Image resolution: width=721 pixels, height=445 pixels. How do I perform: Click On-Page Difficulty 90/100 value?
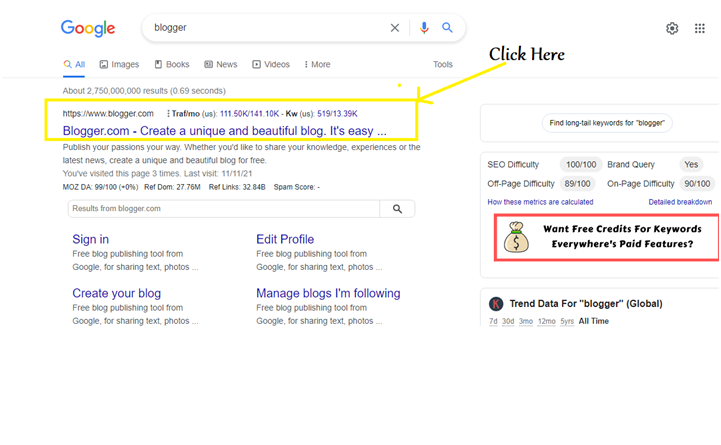(697, 184)
